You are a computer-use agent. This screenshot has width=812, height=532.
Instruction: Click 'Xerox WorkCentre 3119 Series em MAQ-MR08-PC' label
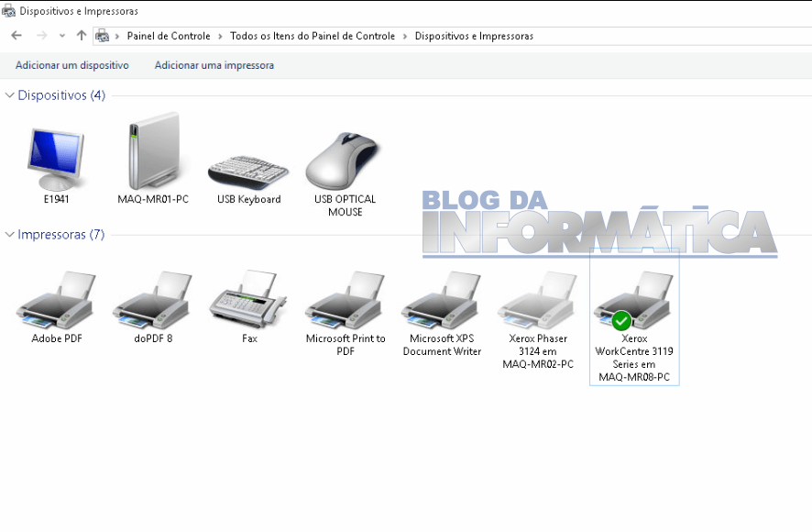click(634, 358)
